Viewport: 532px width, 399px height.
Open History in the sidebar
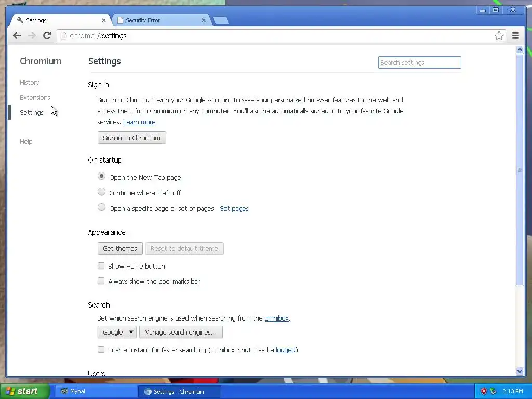point(30,83)
